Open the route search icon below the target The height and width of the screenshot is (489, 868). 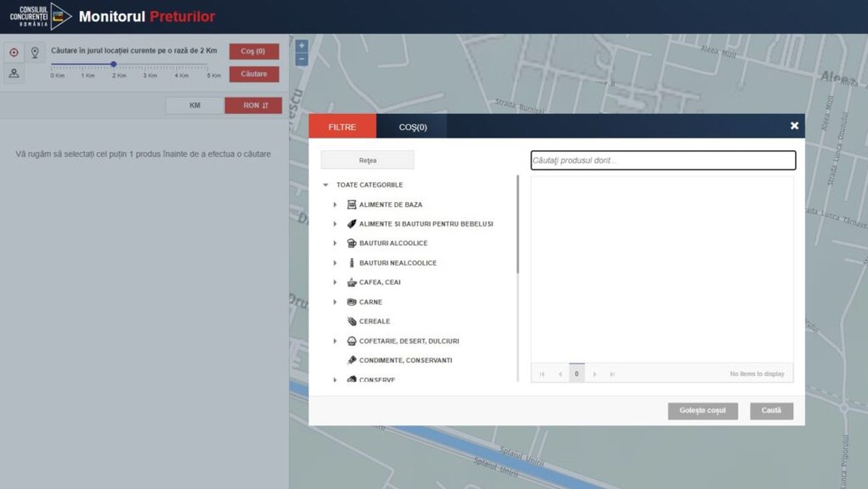point(12,73)
